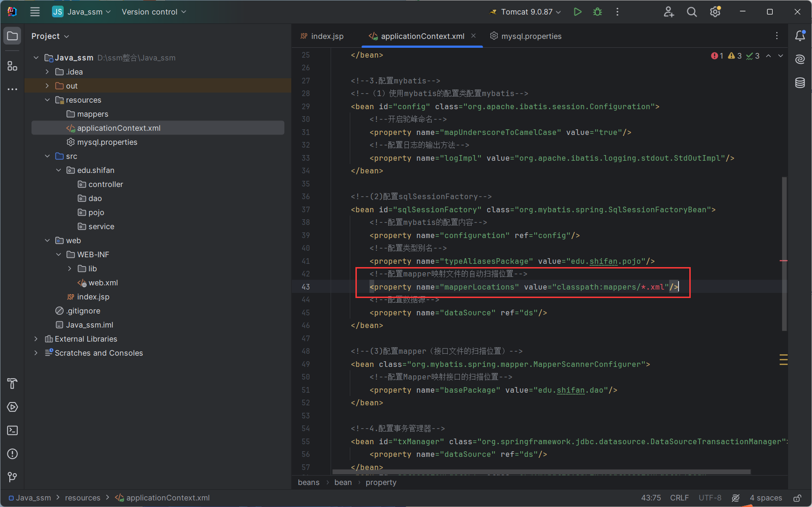
Task: Open the Database tool window
Action: coord(800,83)
